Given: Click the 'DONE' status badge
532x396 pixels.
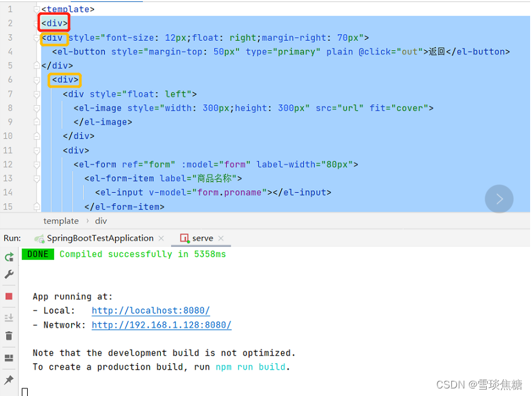Looking at the screenshot, I should coord(38,254).
